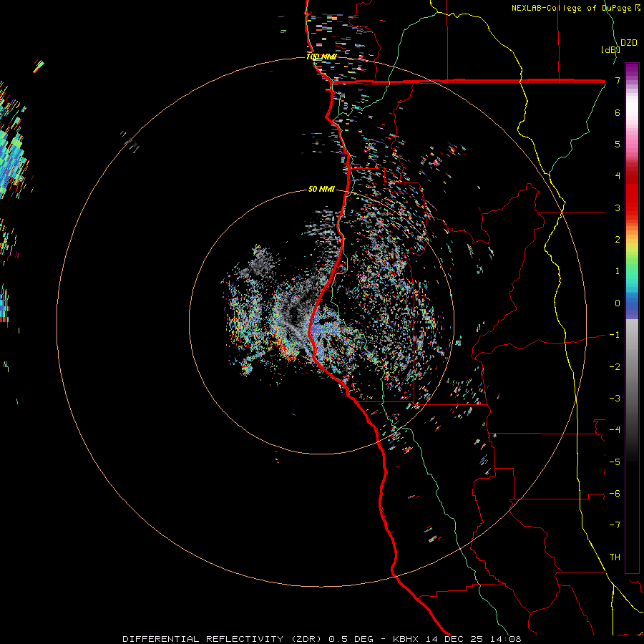Image resolution: width=644 pixels, height=644 pixels.
Task: Click the 14:08 timestamp
Action: click(x=504, y=639)
